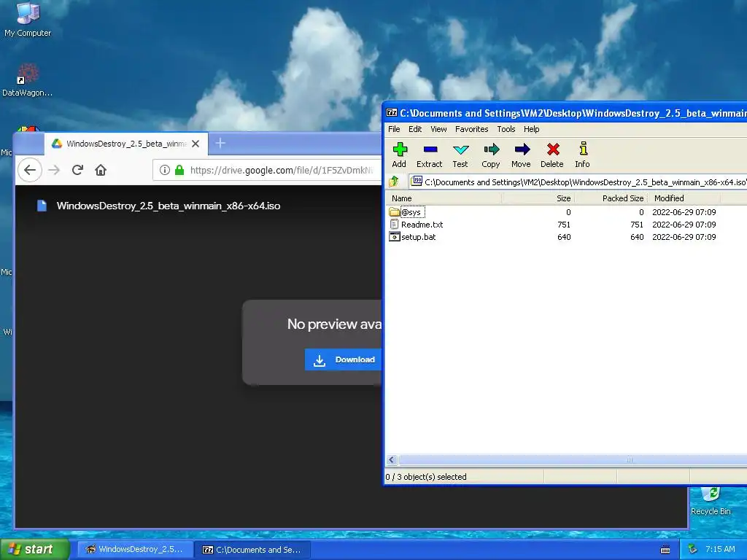Open a new browser tab
Viewport: 747px width, 560px height.
click(x=220, y=143)
